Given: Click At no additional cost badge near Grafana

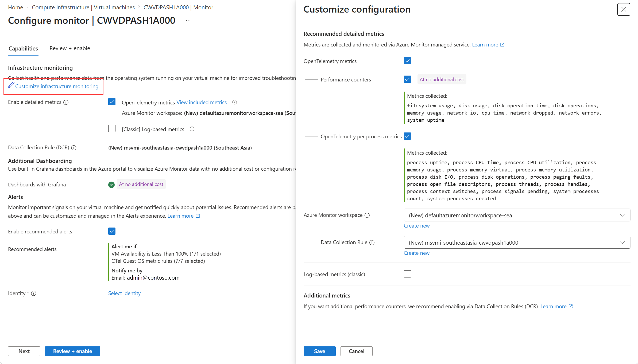Looking at the screenshot, I should point(141,184).
